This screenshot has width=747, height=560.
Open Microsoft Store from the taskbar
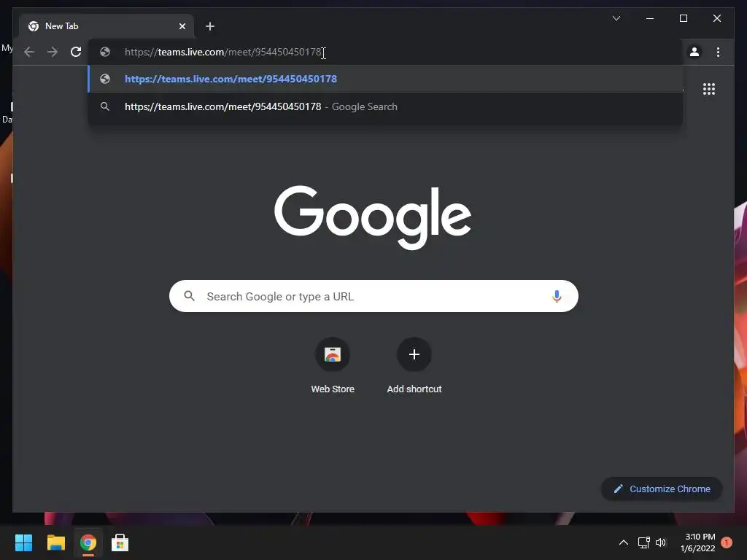coord(120,542)
